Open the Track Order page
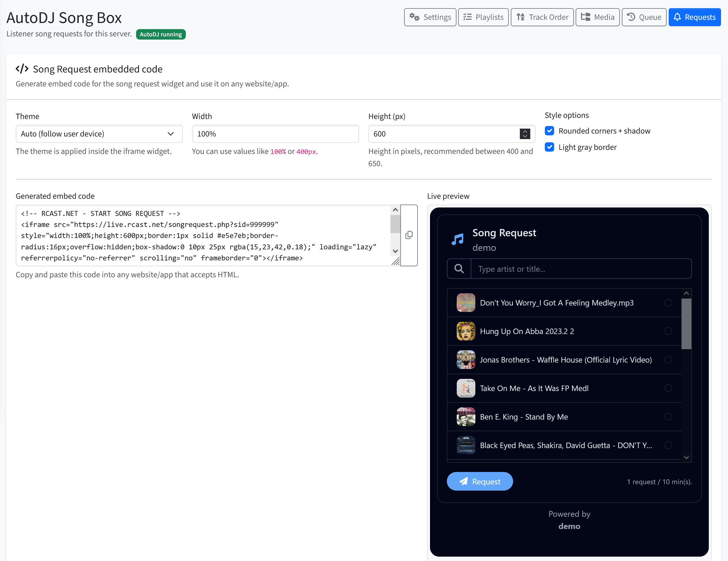Screen dimensions: 728x561 click(542, 17)
